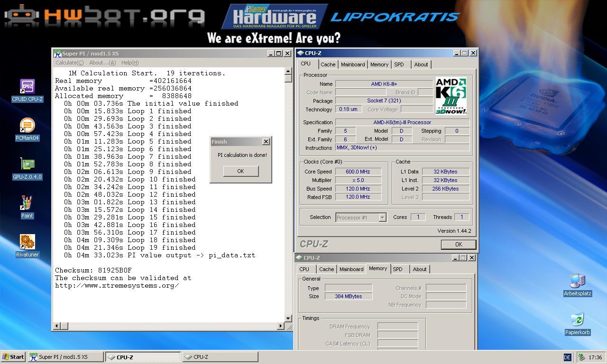Image resolution: width=607 pixels, height=364 pixels.
Task: Click the system tray icon beside the clock
Action: coord(581,357)
